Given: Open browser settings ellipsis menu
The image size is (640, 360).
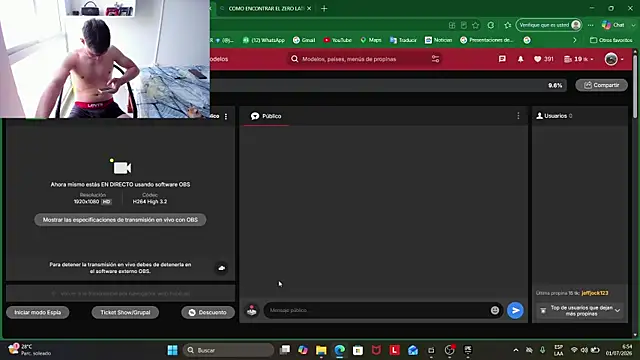Looking at the screenshot, I should pos(591,25).
